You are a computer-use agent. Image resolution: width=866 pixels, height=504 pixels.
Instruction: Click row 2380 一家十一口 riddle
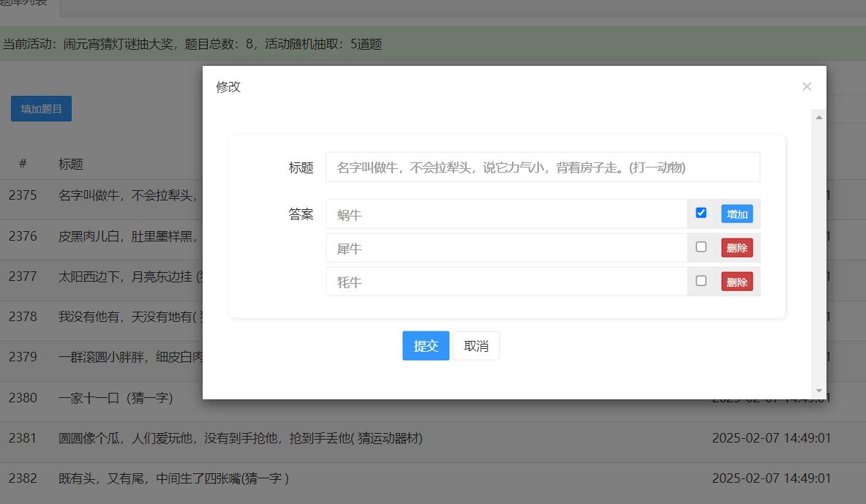[116, 398]
